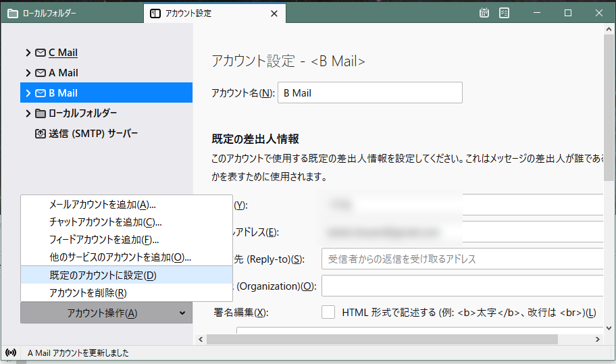This screenshot has width=616, height=364.
Task: Open the tasks icon in the tab bar
Action: click(504, 13)
